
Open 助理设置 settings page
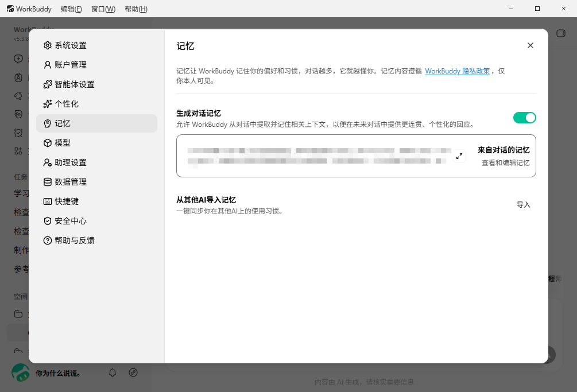click(96, 162)
